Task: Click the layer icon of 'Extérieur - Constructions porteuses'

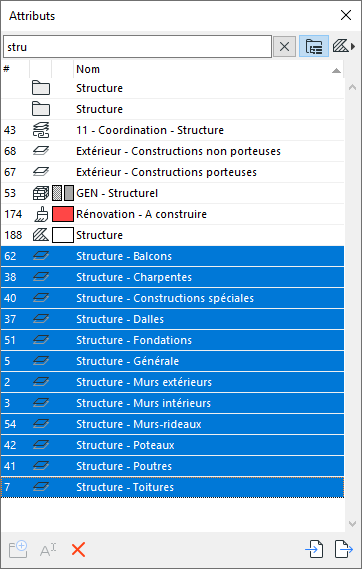Action: pyautogui.click(x=41, y=172)
